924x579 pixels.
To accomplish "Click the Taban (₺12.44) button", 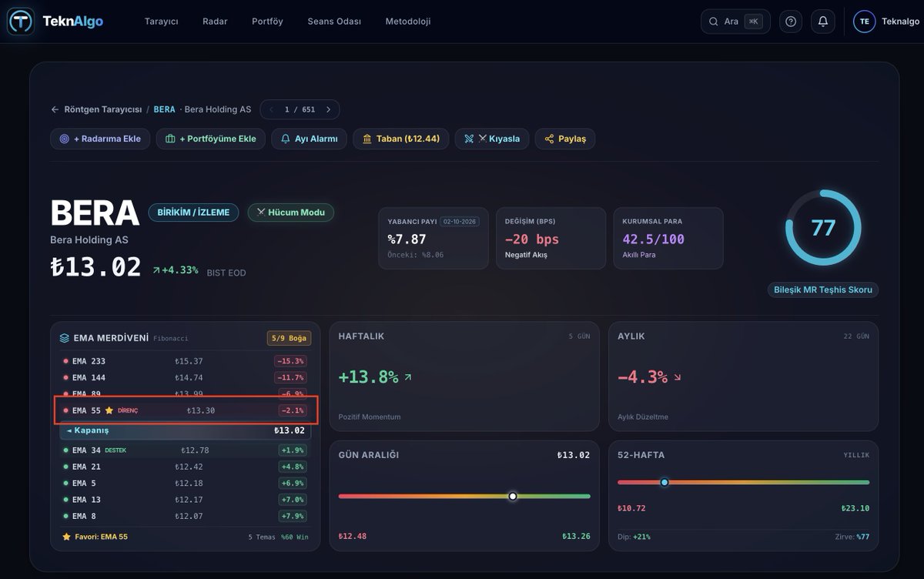I will pyautogui.click(x=400, y=139).
